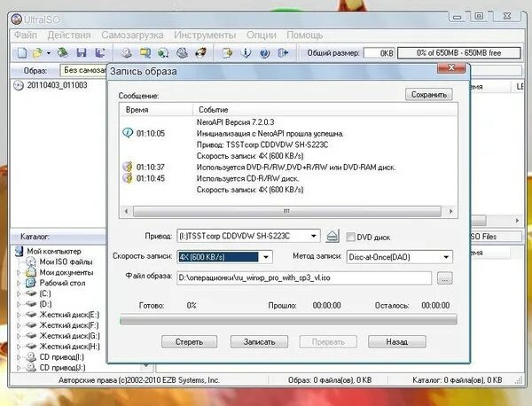Expand the Рабочий стол tree node
Viewport: 532px width, 406px height.
point(19,283)
